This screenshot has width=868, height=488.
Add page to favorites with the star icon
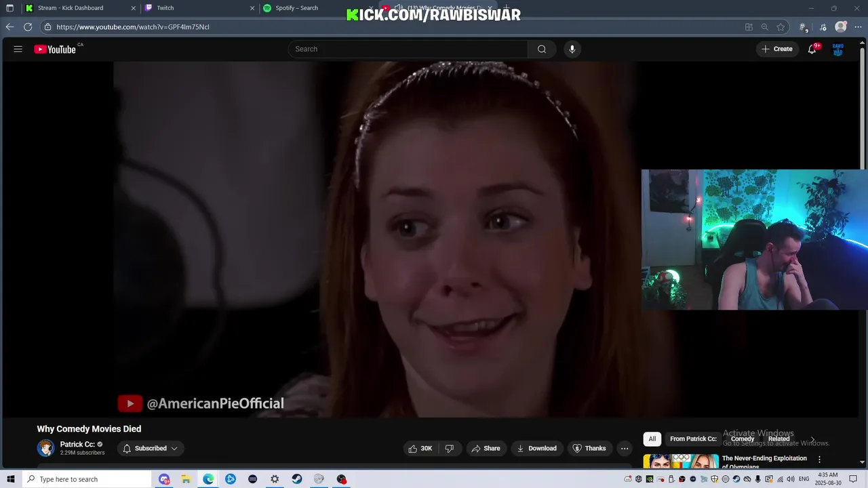781,27
